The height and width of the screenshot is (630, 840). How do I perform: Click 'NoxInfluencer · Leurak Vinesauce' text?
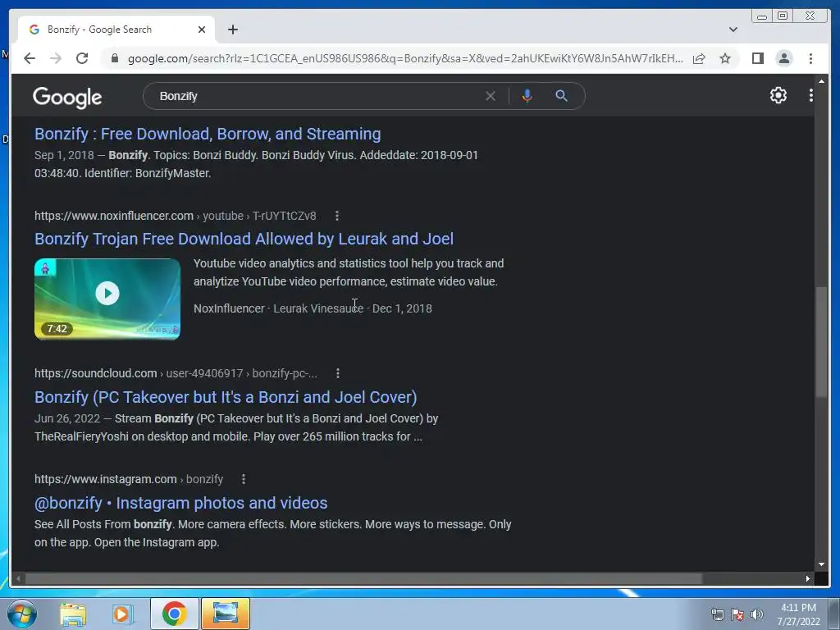(279, 308)
